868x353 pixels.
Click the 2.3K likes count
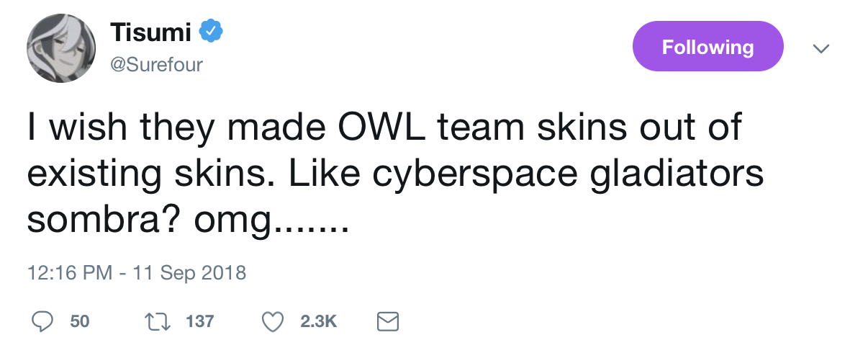point(319,321)
